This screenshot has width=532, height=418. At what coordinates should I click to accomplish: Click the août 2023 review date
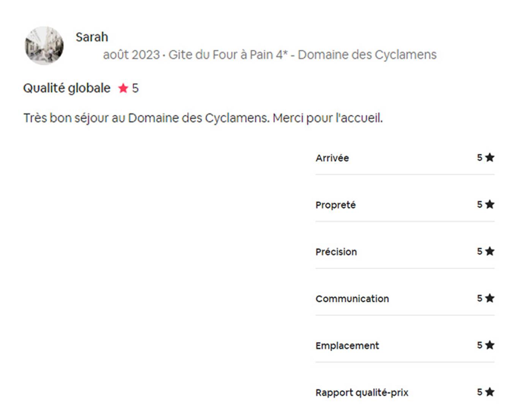(x=131, y=55)
